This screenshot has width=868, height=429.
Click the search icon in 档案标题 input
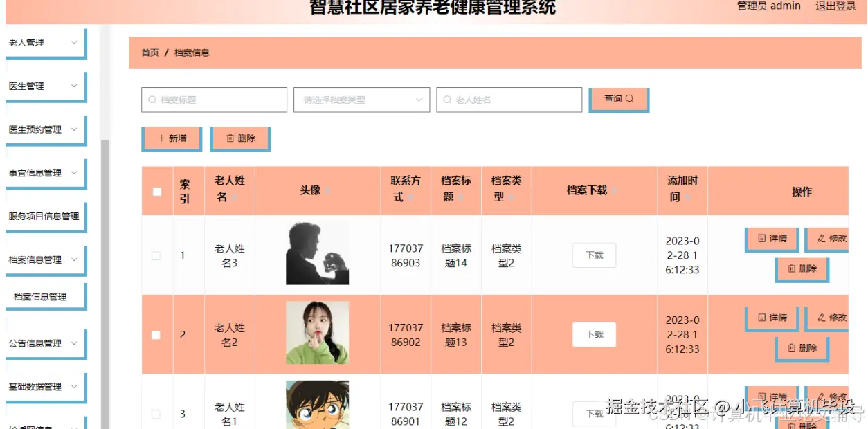coord(152,100)
